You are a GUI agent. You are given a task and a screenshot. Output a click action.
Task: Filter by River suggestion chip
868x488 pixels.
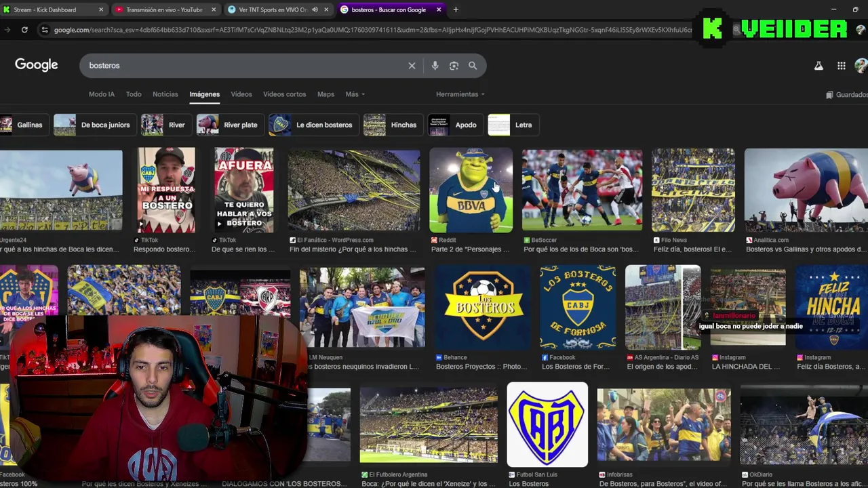click(x=165, y=125)
